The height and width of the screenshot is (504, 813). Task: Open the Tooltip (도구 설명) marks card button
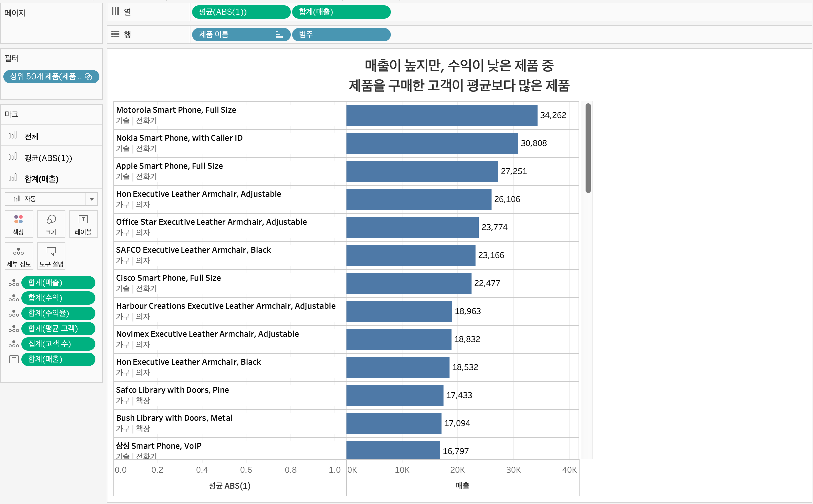pos(51,256)
